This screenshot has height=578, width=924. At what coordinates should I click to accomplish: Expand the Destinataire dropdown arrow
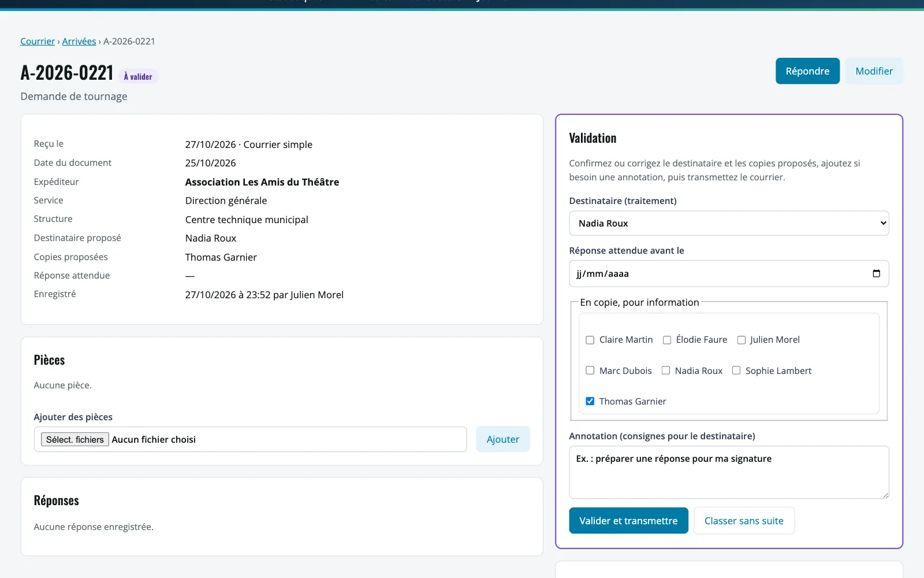click(883, 223)
